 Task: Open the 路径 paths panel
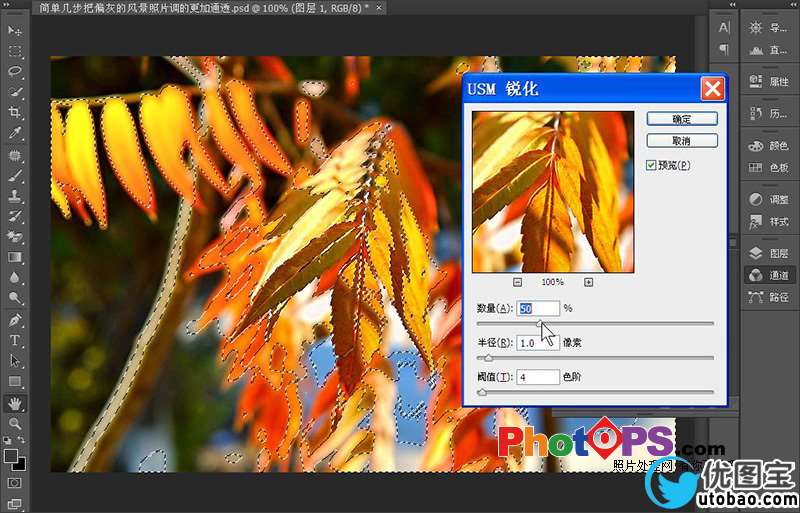(768, 297)
